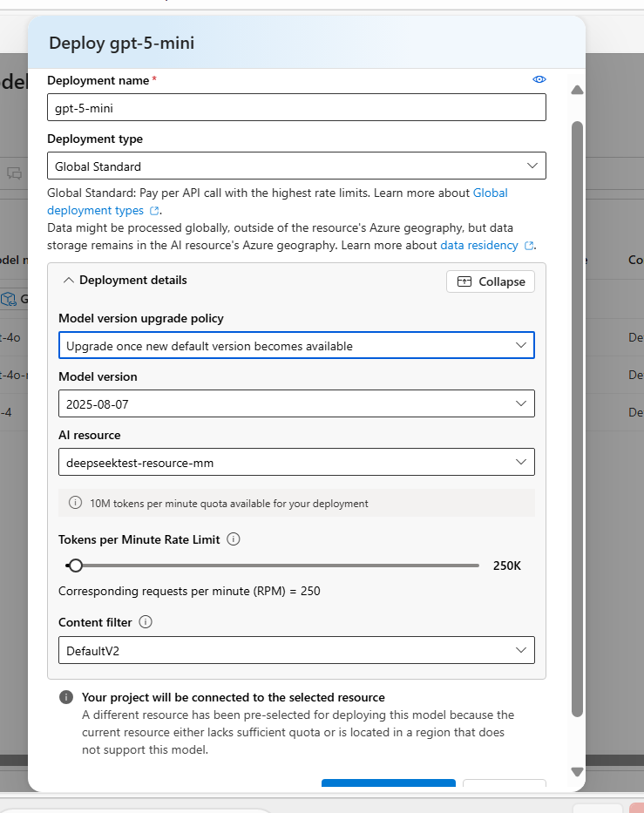
Task: Collapse the Deployment details chevron
Action: pyautogui.click(x=69, y=281)
